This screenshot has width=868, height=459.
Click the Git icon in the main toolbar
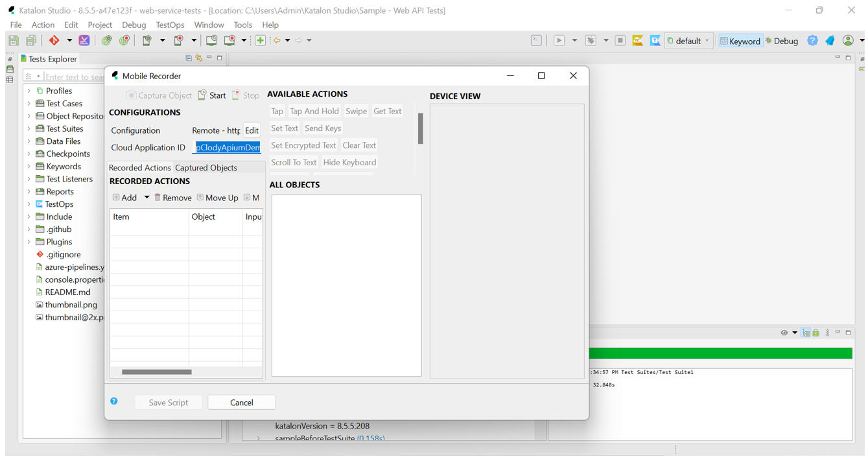click(54, 40)
